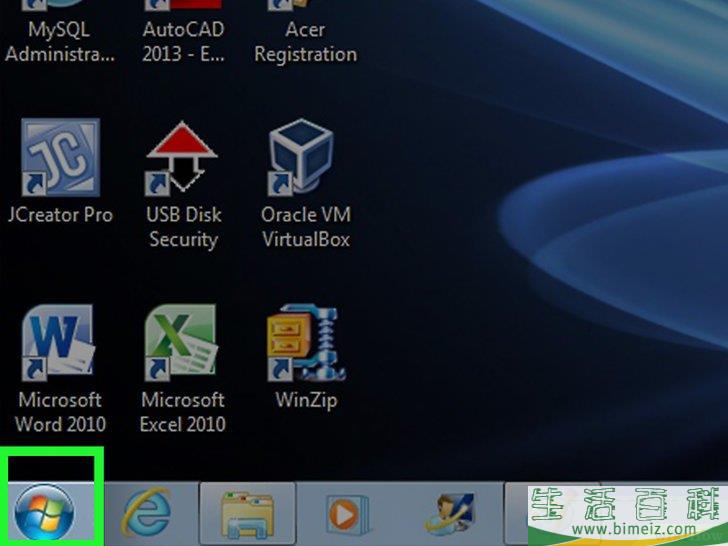Select the Acer Registration desktop shortcut

point(305,42)
